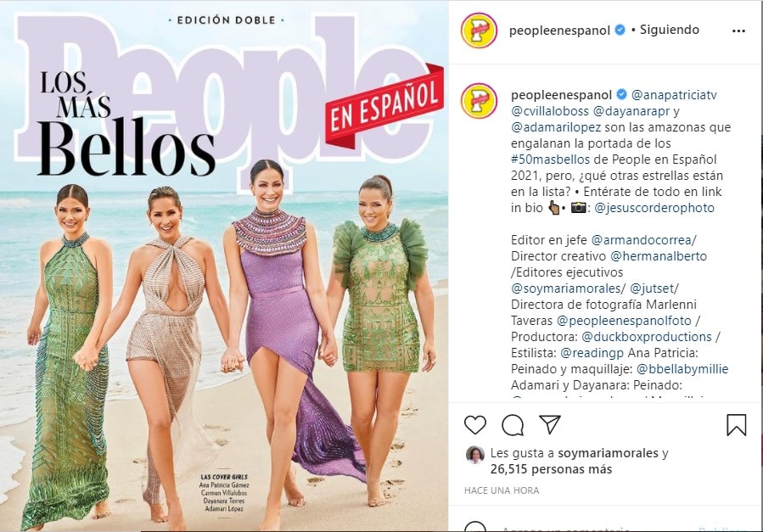Open the @duckboxproductions mention
Viewport: 763px width, 532px height.
pos(647,337)
